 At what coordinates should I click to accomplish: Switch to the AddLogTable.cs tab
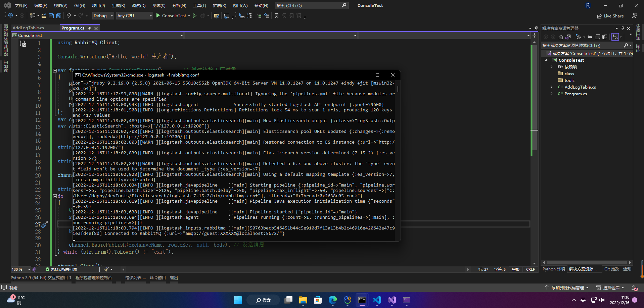[x=29, y=28]
